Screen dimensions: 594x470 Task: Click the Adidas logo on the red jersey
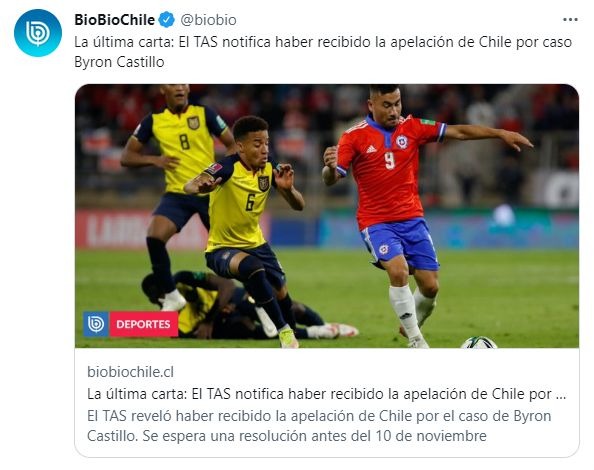point(372,149)
